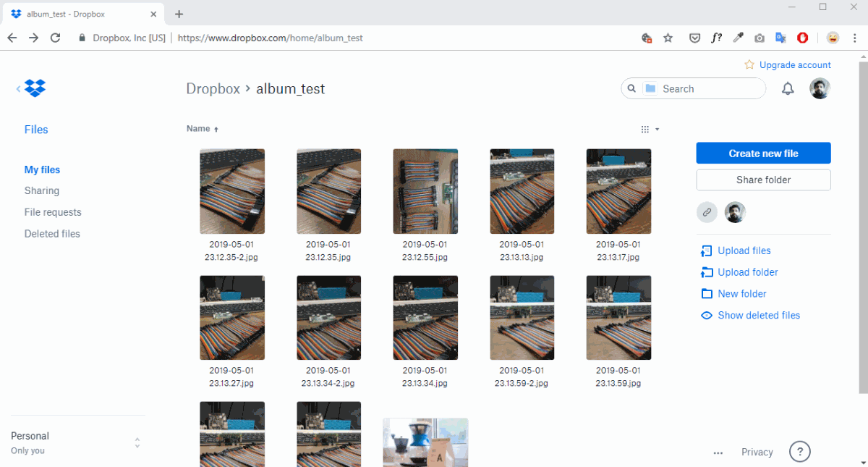Open thumbnail 2019-05-01 23.12.55.jpg
Viewport: 868px width, 467px height.
pos(425,191)
